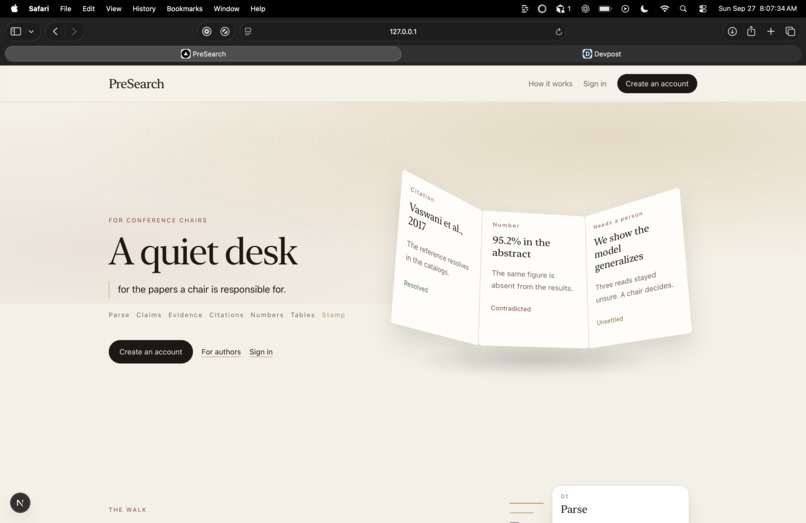Click the hero Create an account button
Image resolution: width=806 pixels, height=523 pixels.
coord(151,352)
